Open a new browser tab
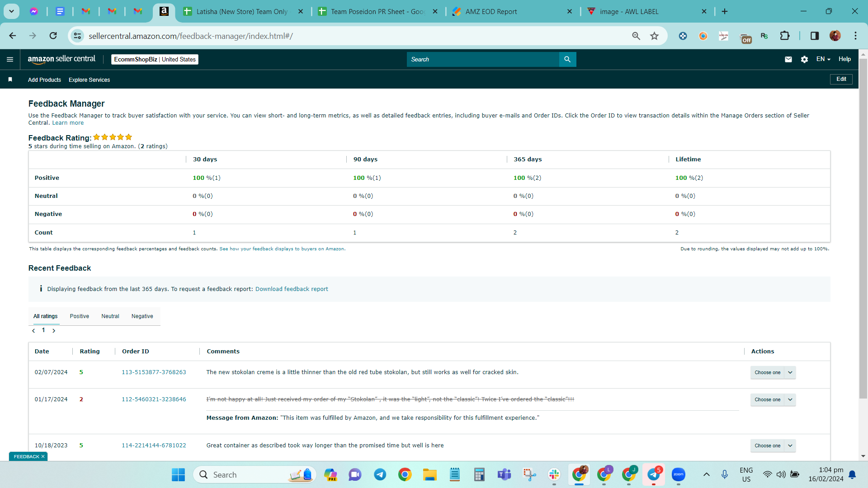 point(725,11)
